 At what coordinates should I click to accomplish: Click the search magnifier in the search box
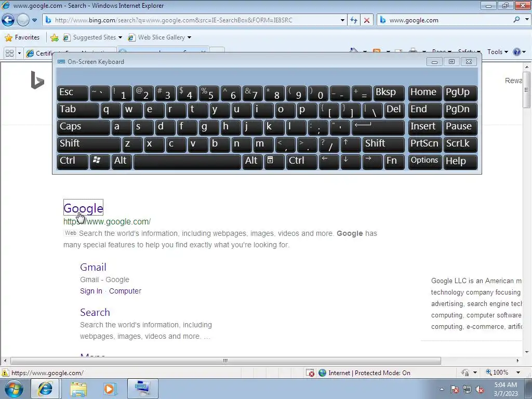point(516,20)
